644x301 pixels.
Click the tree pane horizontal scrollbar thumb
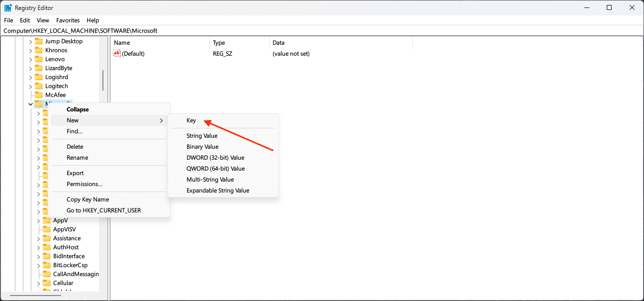[x=35, y=296]
